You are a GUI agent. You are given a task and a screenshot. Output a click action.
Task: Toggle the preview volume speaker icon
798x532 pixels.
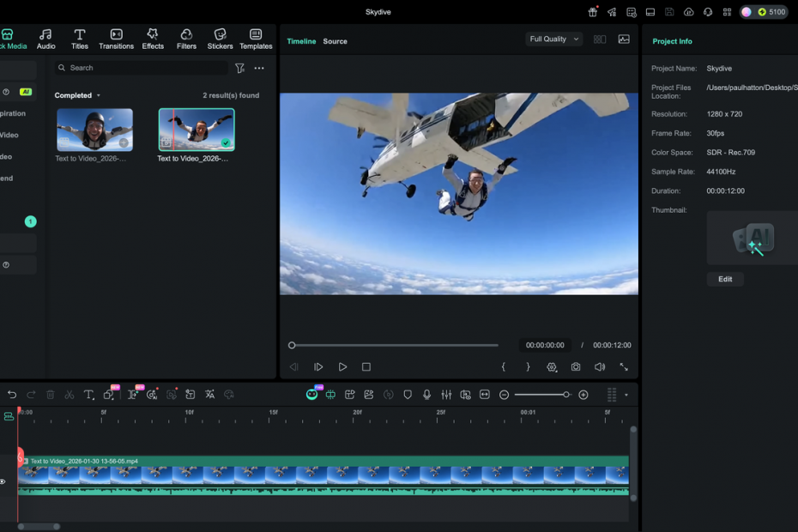(600, 367)
